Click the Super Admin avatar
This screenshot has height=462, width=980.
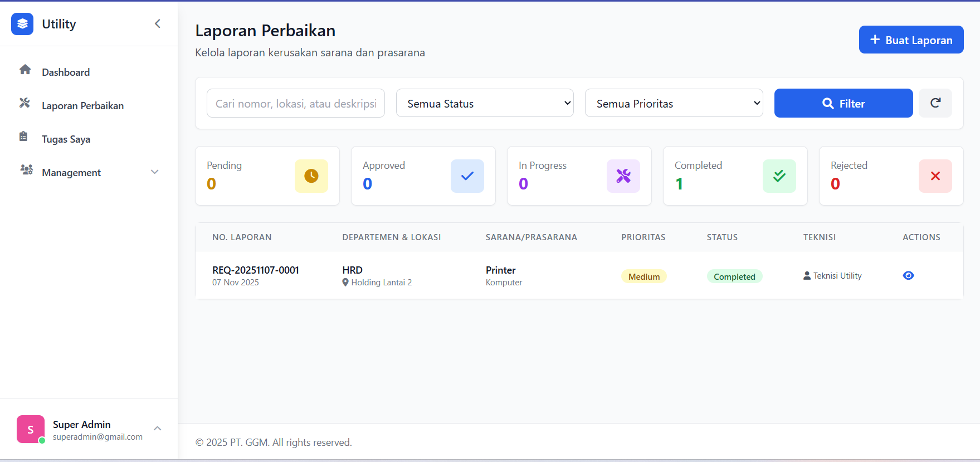click(x=31, y=429)
